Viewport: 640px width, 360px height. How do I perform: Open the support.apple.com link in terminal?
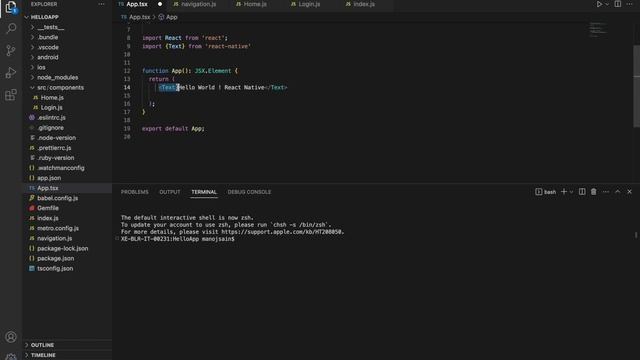click(282, 232)
